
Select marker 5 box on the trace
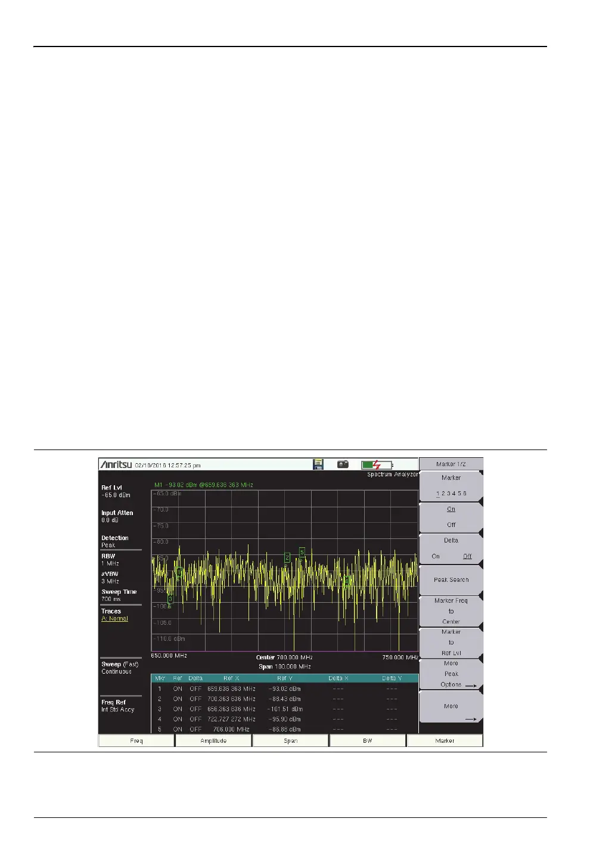click(302, 552)
